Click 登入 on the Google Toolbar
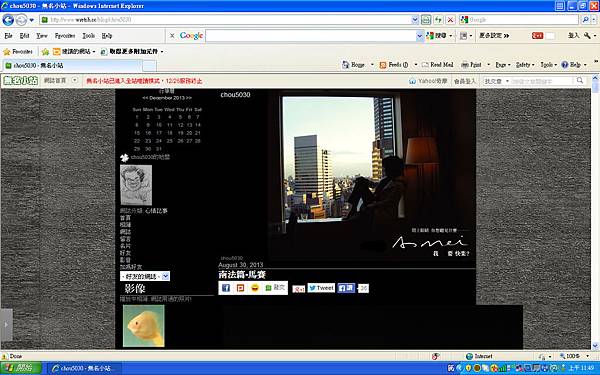 pyautogui.click(x=573, y=36)
